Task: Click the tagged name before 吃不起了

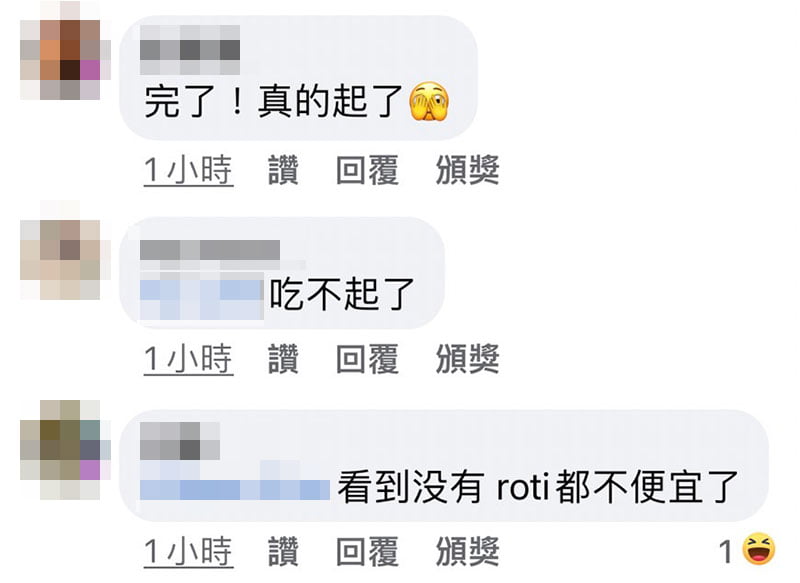Action: pyautogui.click(x=202, y=295)
